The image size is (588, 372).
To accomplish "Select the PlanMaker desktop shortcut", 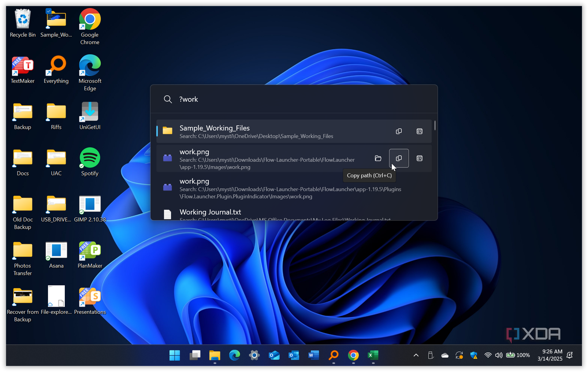I will pyautogui.click(x=90, y=255).
